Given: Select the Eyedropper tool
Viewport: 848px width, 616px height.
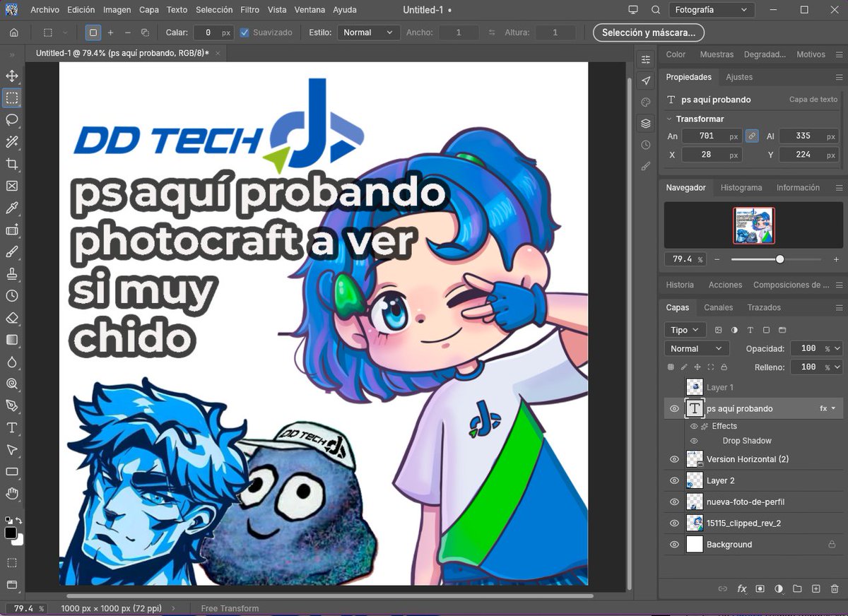Looking at the screenshot, I should tap(12, 208).
